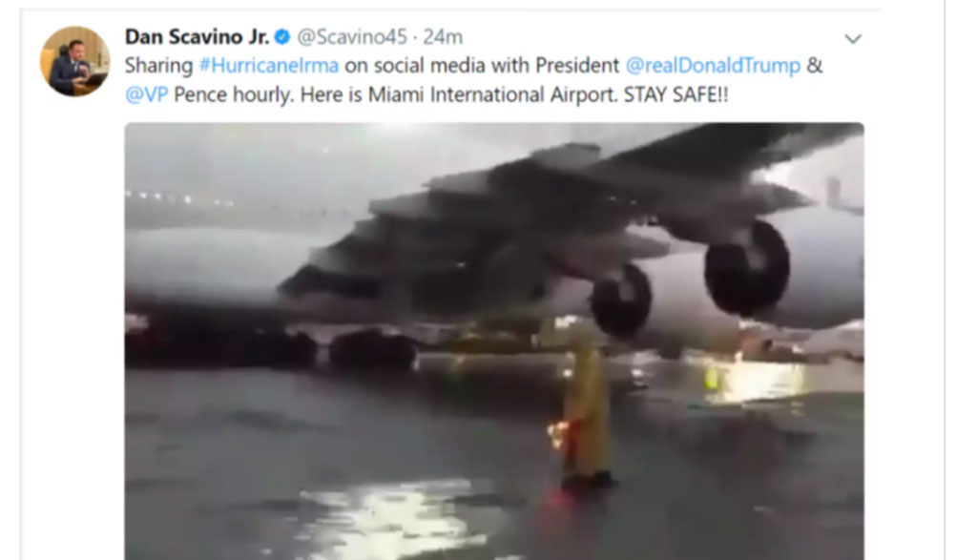Open the @VP mention link

click(146, 94)
